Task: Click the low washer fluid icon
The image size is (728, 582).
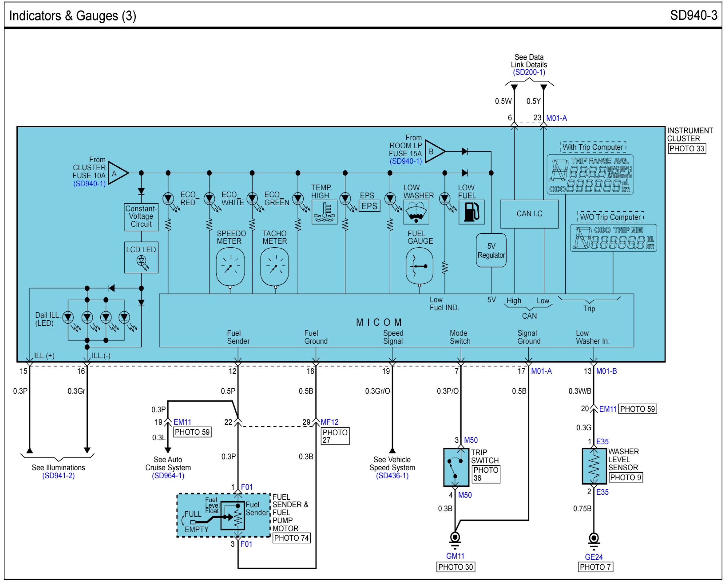Action: pyautogui.click(x=416, y=212)
